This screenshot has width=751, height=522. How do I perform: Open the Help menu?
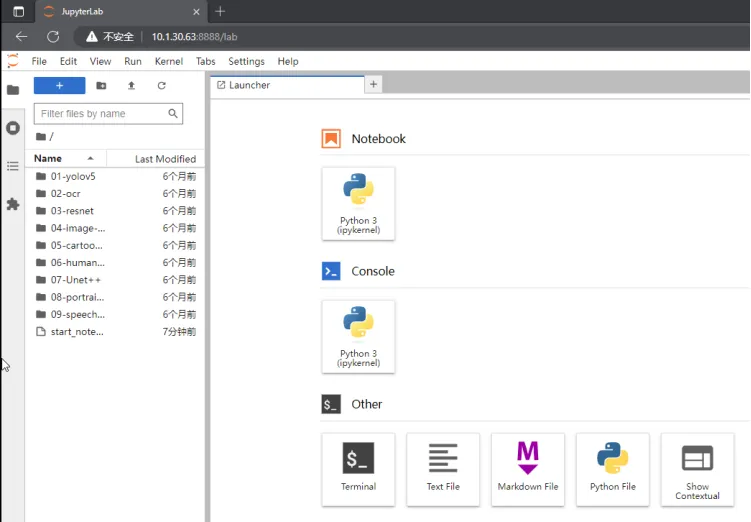[288, 61]
